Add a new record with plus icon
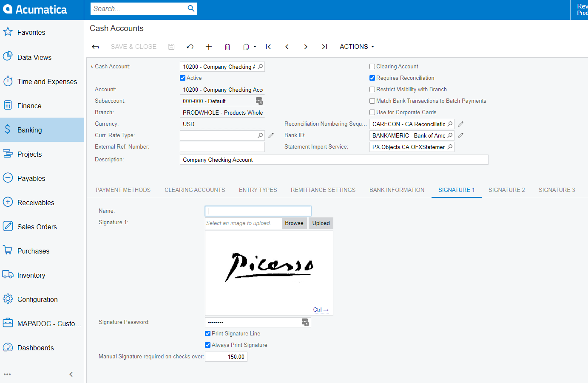 (209, 47)
